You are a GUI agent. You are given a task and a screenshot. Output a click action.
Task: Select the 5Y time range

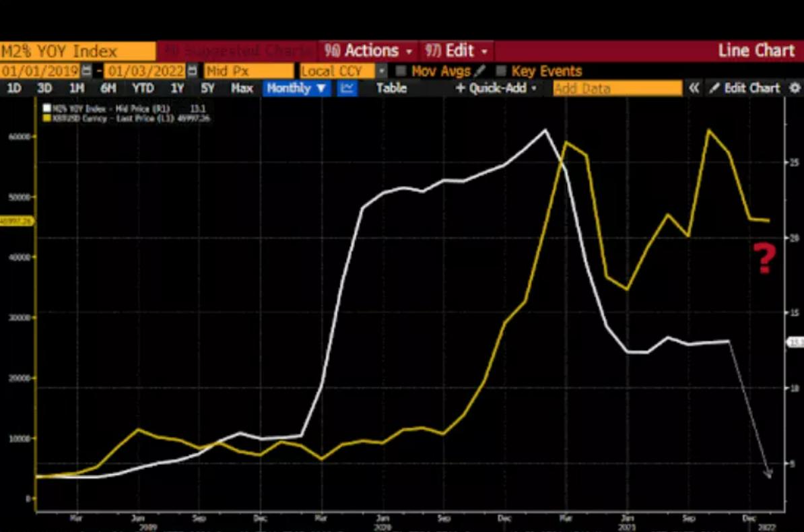[x=207, y=88]
